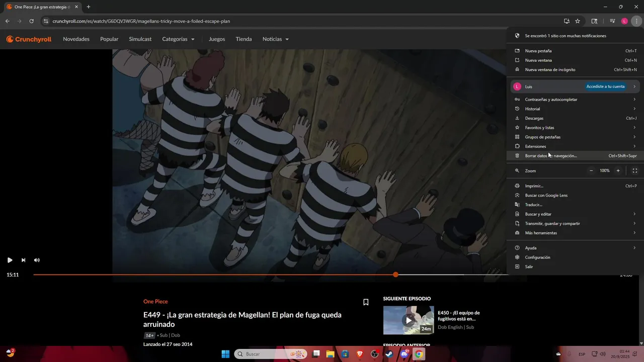The width and height of the screenshot is (644, 362).
Task: Reload the current page
Action: point(31,21)
